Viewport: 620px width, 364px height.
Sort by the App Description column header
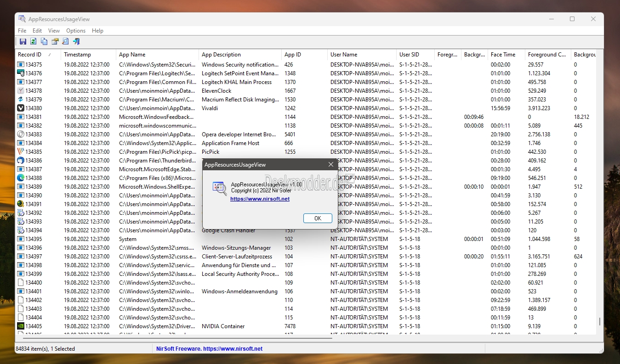(x=240, y=55)
